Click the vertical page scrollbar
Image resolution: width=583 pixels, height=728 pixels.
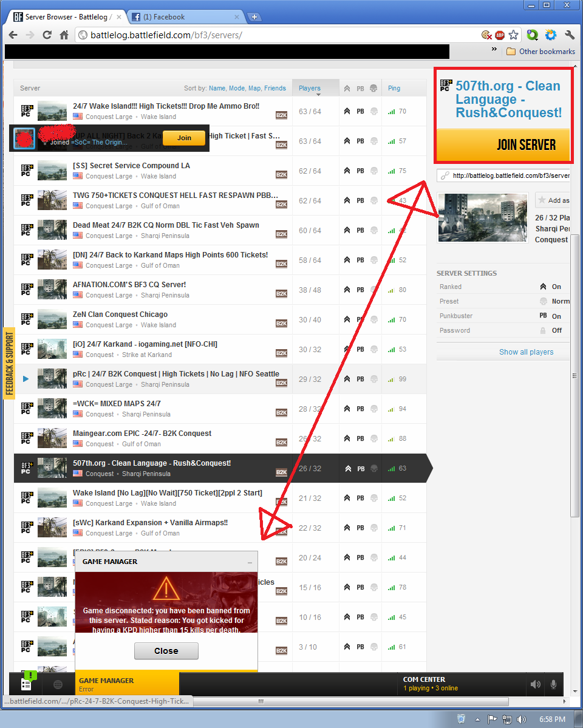[574, 376]
